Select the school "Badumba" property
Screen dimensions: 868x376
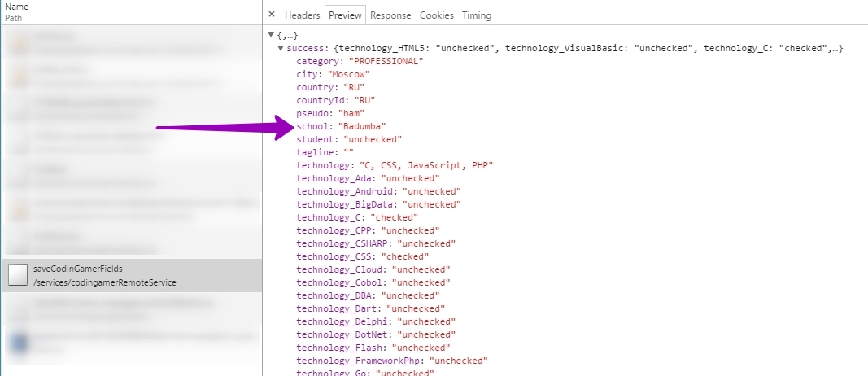[x=340, y=126]
